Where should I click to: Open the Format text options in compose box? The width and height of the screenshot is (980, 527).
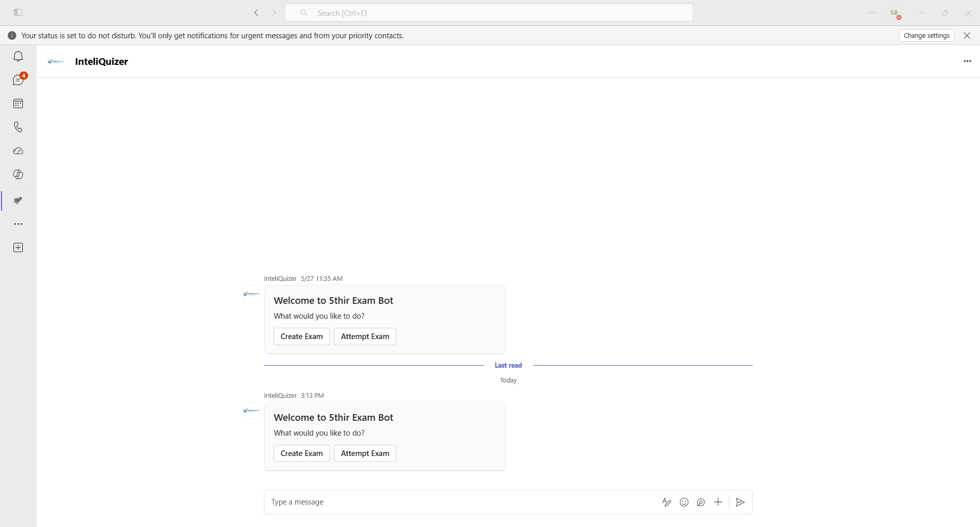click(667, 502)
